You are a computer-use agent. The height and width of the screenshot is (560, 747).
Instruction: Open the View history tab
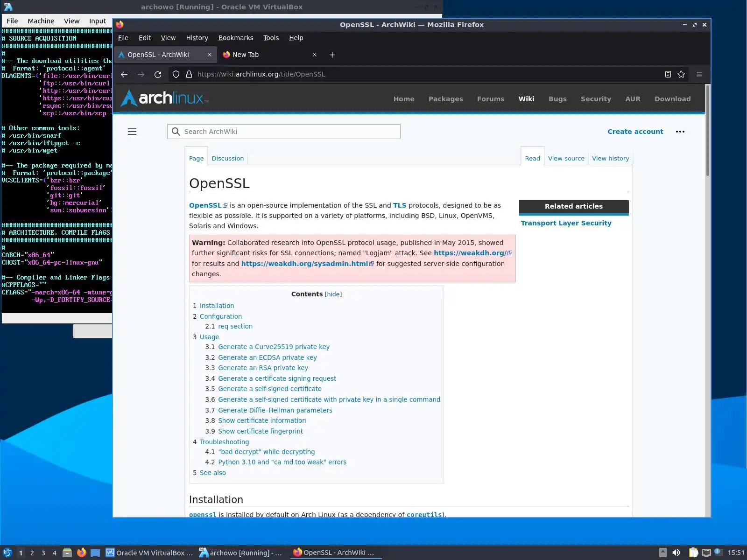pyautogui.click(x=611, y=158)
